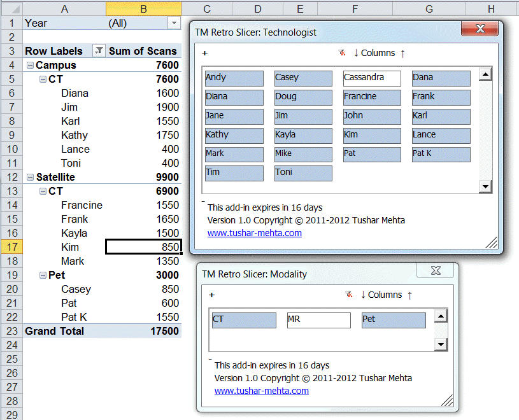Image resolution: width=519 pixels, height=420 pixels.
Task: Open tushar-mehta.com link in Modality slicer
Action: click(261, 391)
